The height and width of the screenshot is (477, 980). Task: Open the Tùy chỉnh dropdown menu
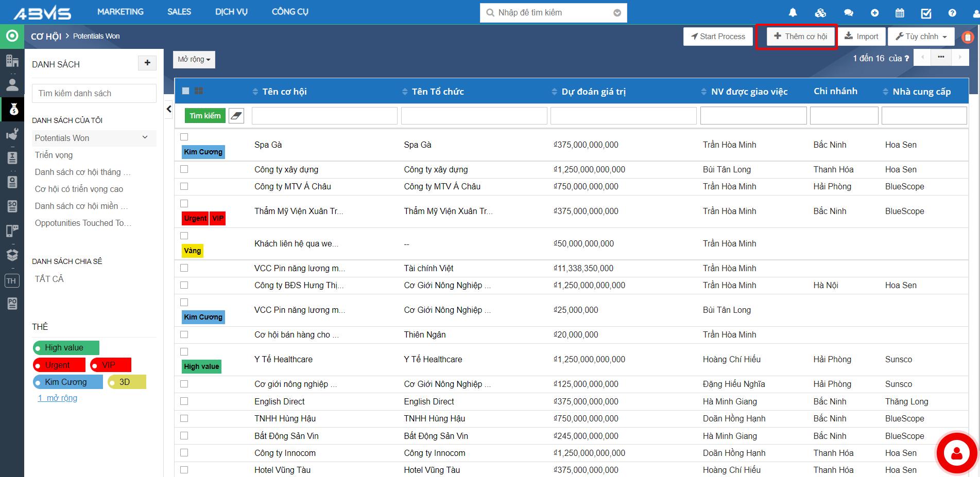921,37
